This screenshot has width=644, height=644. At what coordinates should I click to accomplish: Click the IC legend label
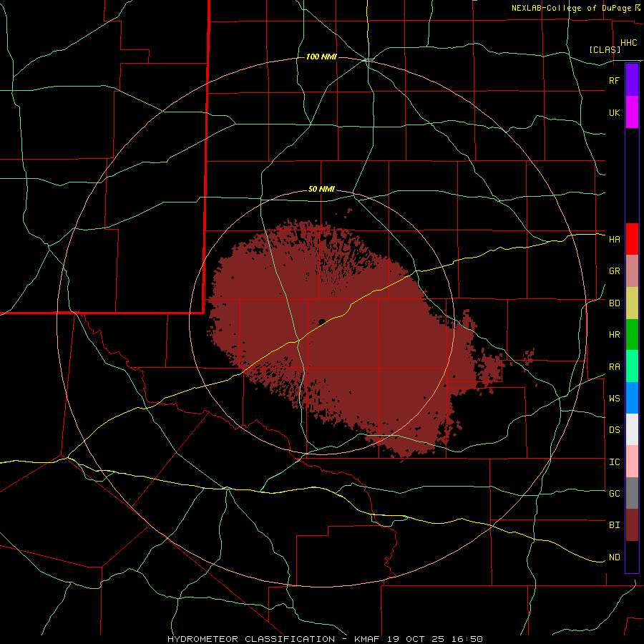tap(615, 462)
